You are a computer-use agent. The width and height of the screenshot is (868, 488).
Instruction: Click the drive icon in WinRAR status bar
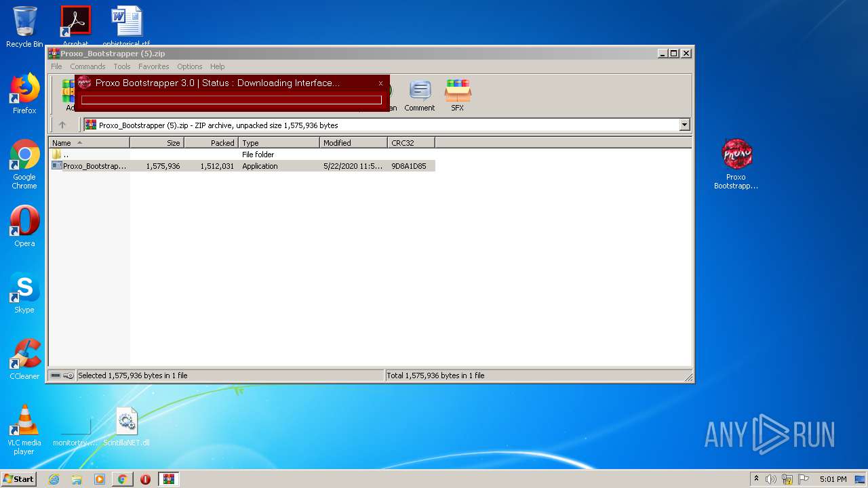[56, 375]
